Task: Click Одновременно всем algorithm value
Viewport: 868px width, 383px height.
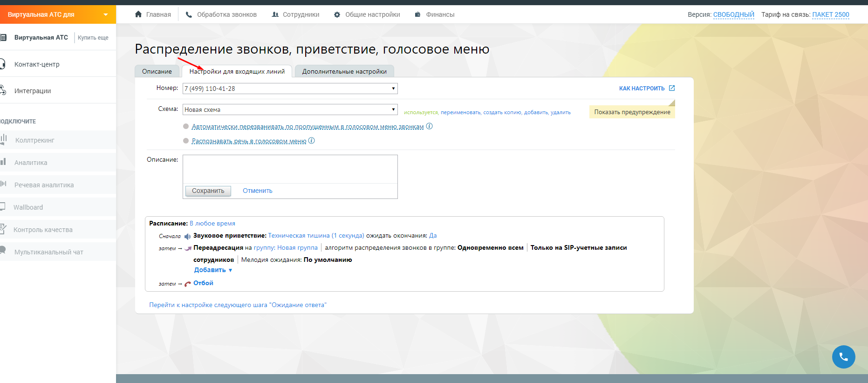Action: 490,247
